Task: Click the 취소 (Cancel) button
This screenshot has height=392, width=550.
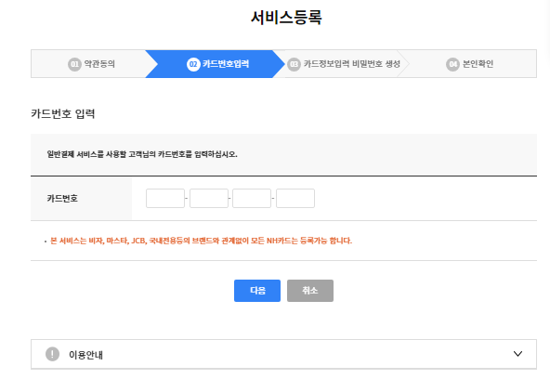Action: (310, 291)
